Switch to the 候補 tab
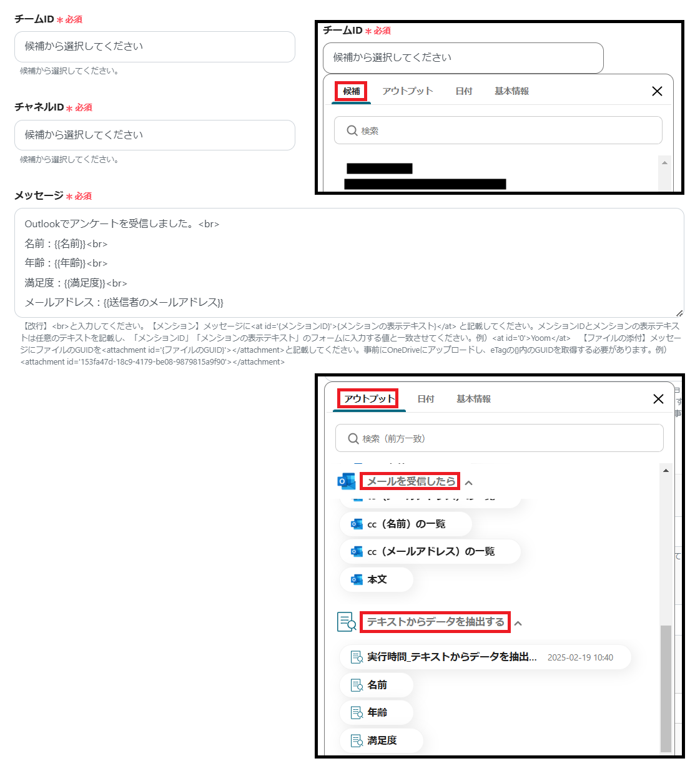Screen dimensions: 700x776 point(351,91)
